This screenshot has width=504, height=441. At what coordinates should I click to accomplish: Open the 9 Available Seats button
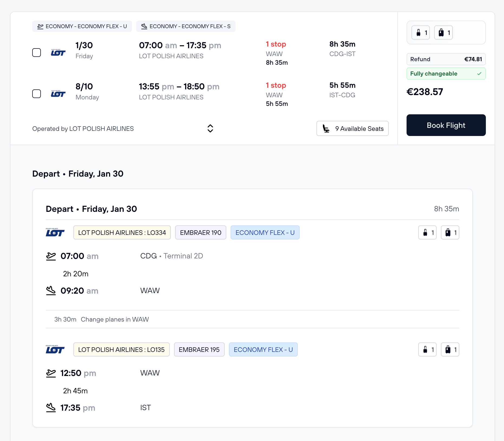(x=352, y=128)
